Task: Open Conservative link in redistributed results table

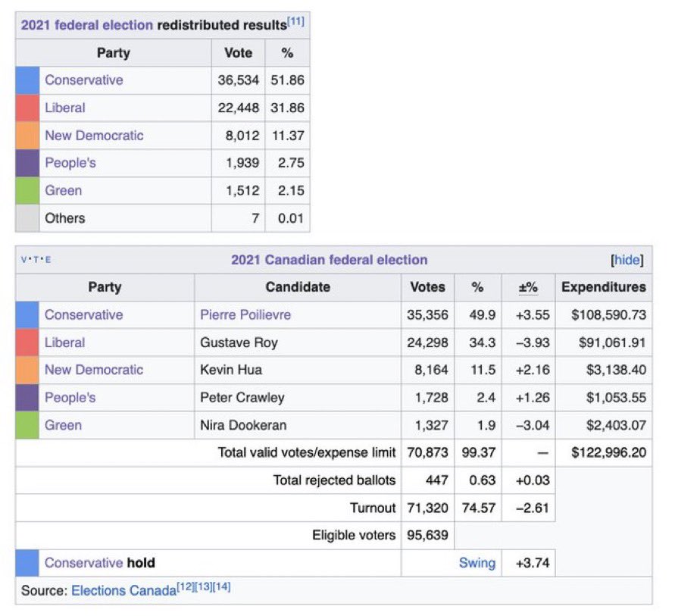Action: [x=84, y=80]
